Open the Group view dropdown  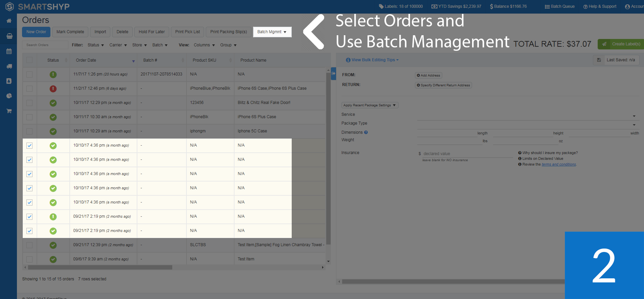pyautogui.click(x=228, y=45)
